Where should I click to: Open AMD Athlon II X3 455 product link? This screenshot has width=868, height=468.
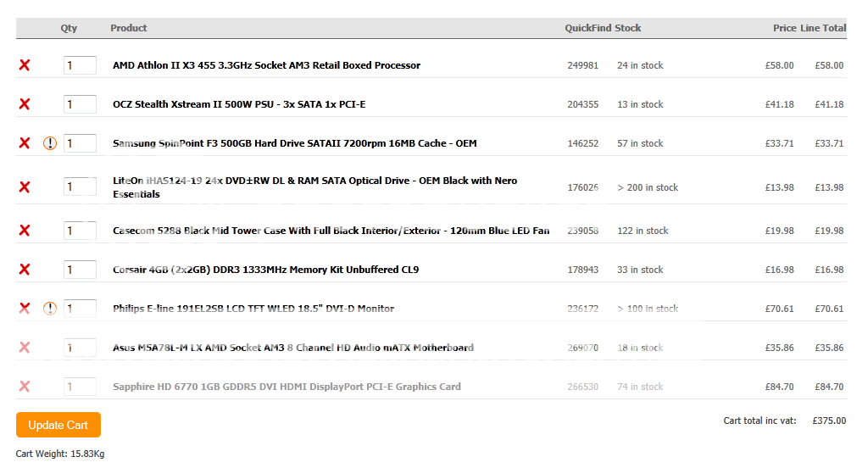click(266, 65)
